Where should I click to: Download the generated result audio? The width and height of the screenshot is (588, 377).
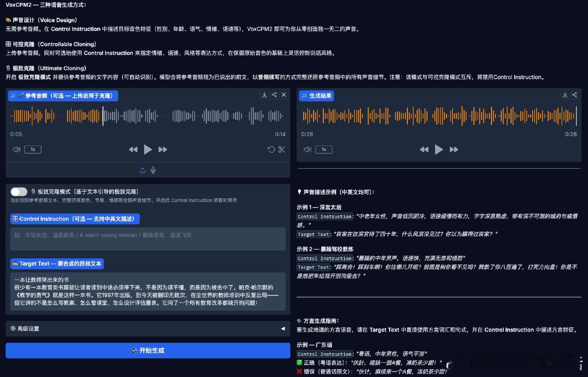point(565,95)
